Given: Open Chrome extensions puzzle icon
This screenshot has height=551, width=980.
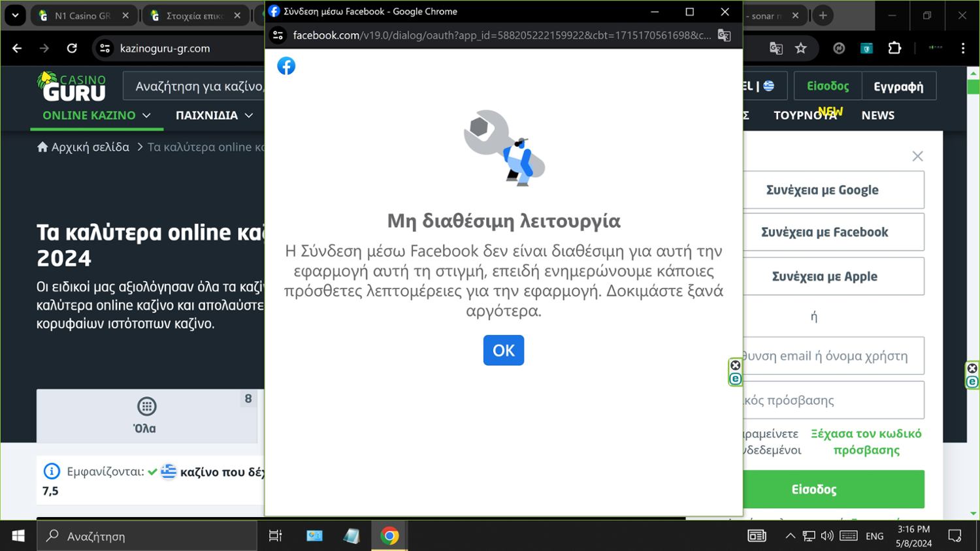Looking at the screenshot, I should point(894,48).
